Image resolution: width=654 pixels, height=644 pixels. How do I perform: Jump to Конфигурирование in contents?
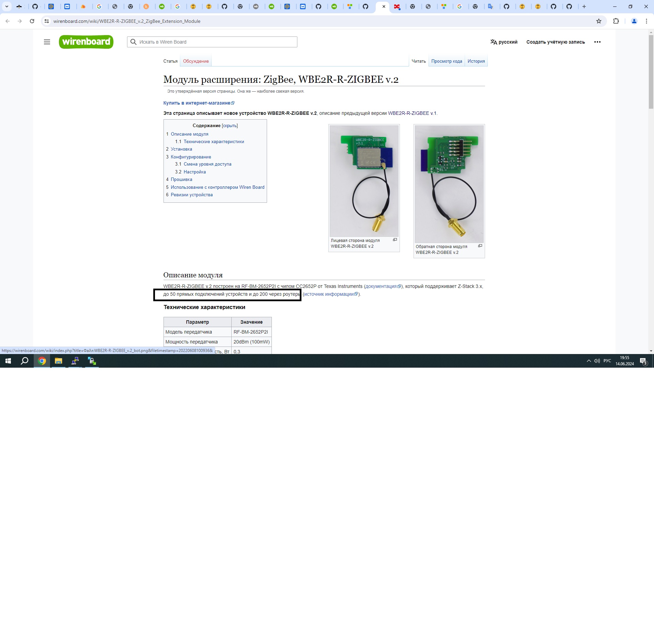(x=191, y=157)
